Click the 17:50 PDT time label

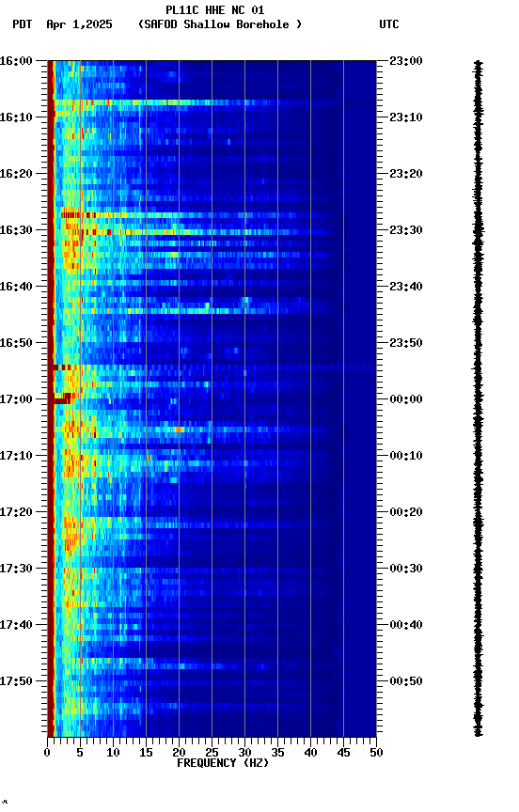click(x=16, y=681)
